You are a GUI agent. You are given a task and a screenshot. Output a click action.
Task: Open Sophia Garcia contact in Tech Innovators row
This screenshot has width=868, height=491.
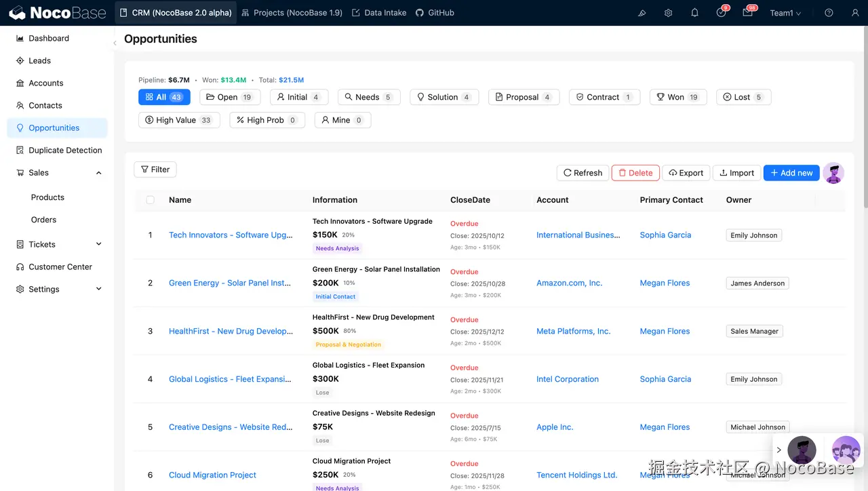(665, 235)
